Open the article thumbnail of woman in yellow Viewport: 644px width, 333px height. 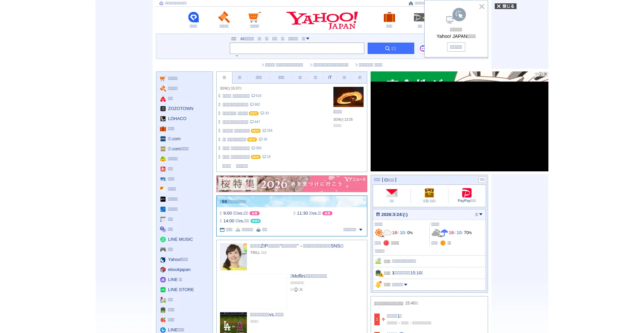pos(233,257)
